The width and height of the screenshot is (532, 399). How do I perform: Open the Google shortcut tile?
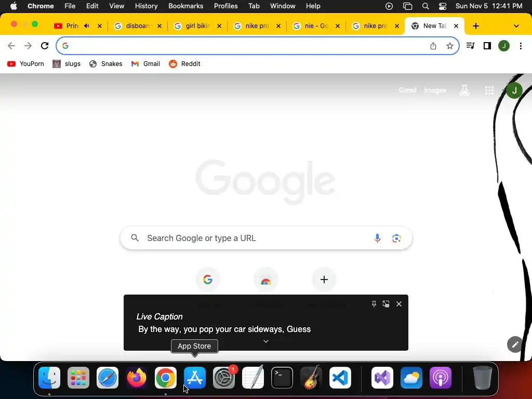208,280
